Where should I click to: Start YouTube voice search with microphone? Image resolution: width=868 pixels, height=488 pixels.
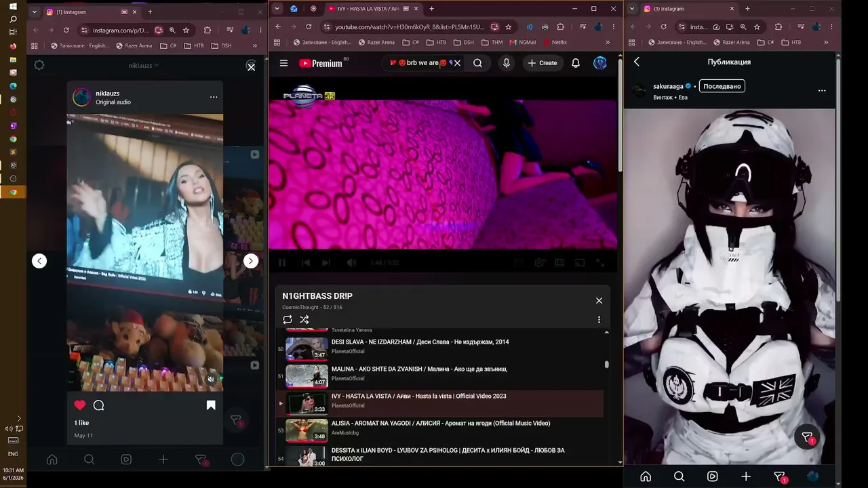[x=506, y=63]
